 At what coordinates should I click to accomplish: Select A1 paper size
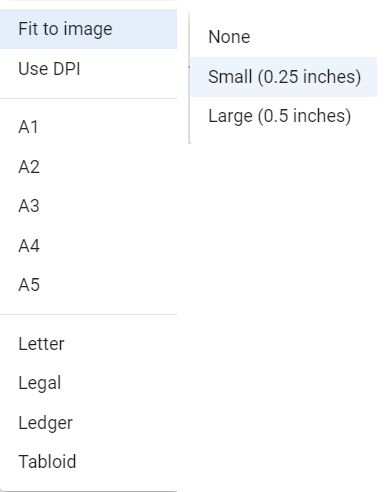[88, 127]
